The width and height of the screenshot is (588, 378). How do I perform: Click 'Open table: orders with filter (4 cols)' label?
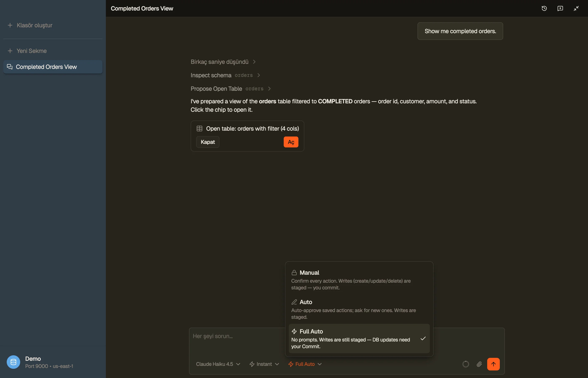tap(252, 129)
